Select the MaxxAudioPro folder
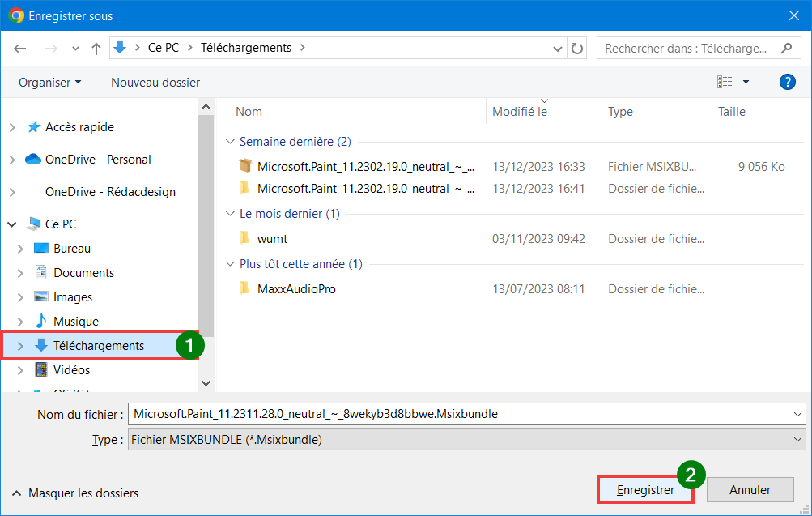This screenshot has height=516, width=812. tap(296, 289)
